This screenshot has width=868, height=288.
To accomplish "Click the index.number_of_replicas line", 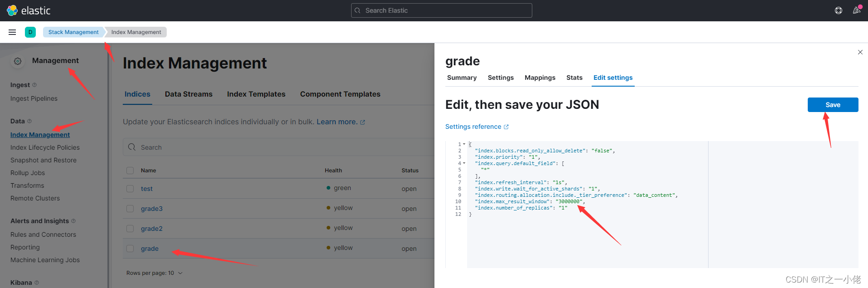I will coord(521,208).
